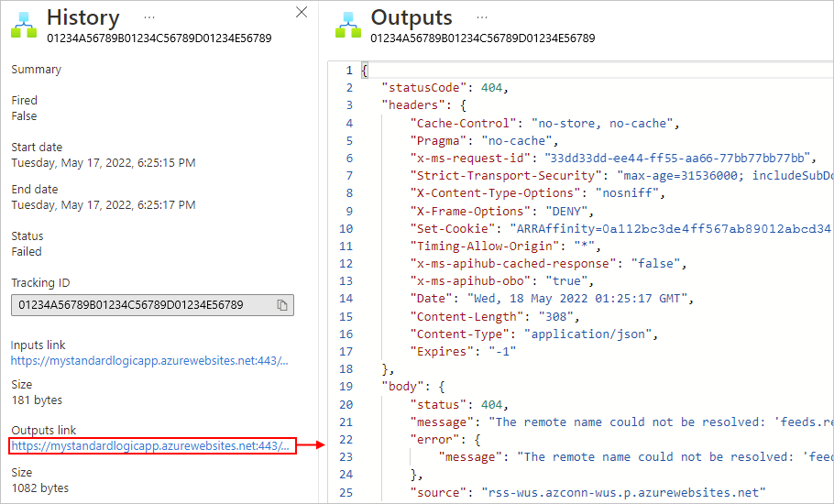Open the Outputs pane ellipsis menu
Image resolution: width=834 pixels, height=504 pixels.
tap(482, 17)
